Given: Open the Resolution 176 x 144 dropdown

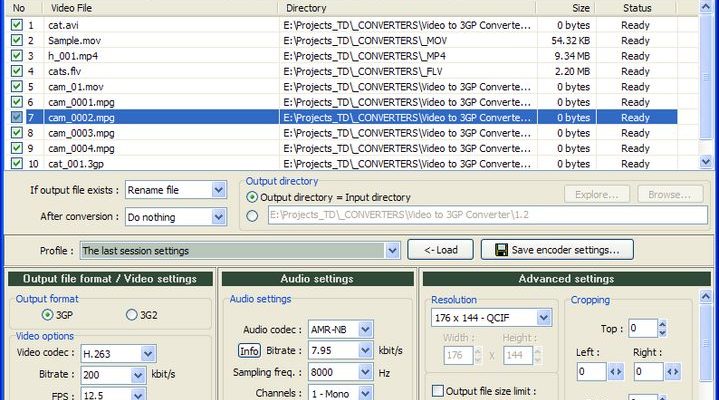Looking at the screenshot, I should (x=543, y=317).
